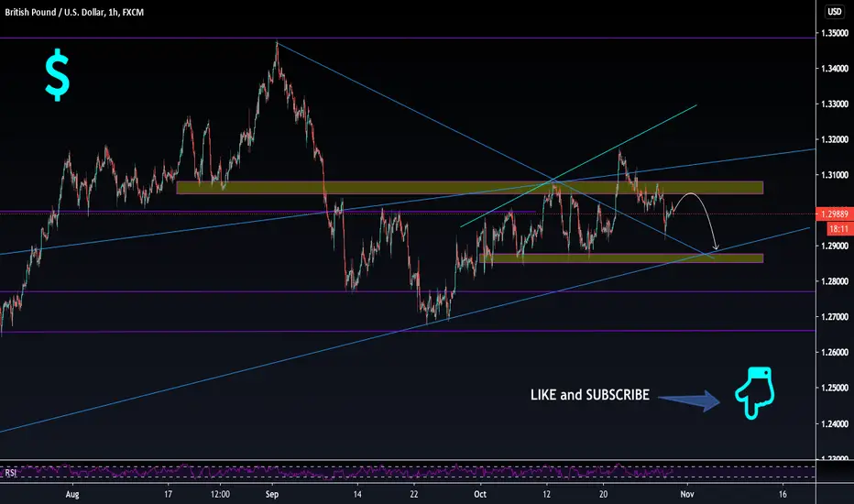Click the 22 date label on time axis

414,494
